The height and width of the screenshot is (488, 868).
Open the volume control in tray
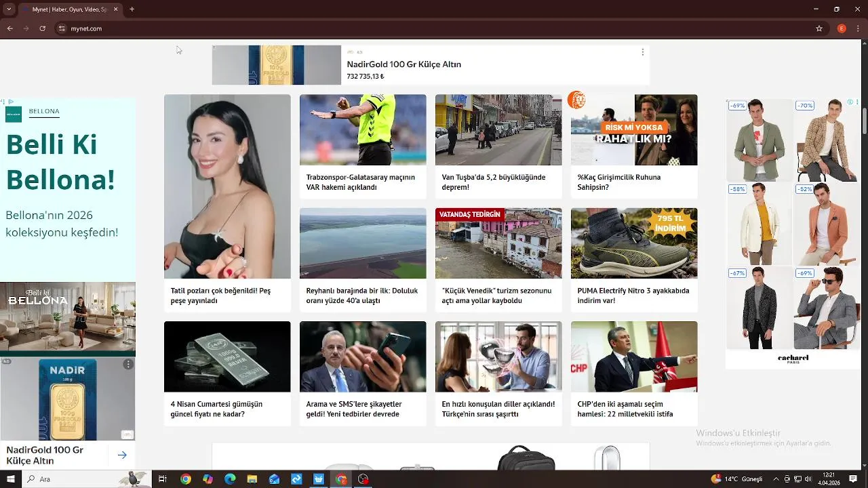808,479
